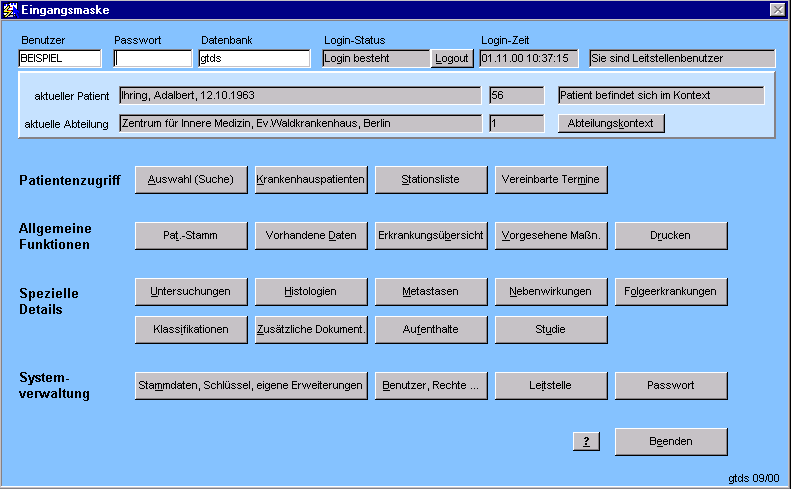Exit the application with Beenden
Viewport: 791px width, 489px height.
671,441
